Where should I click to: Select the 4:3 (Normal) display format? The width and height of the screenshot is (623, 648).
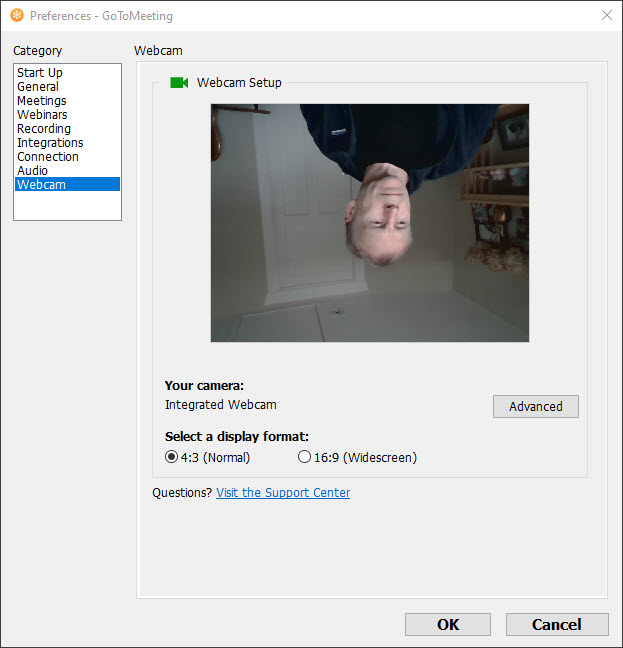(171, 458)
